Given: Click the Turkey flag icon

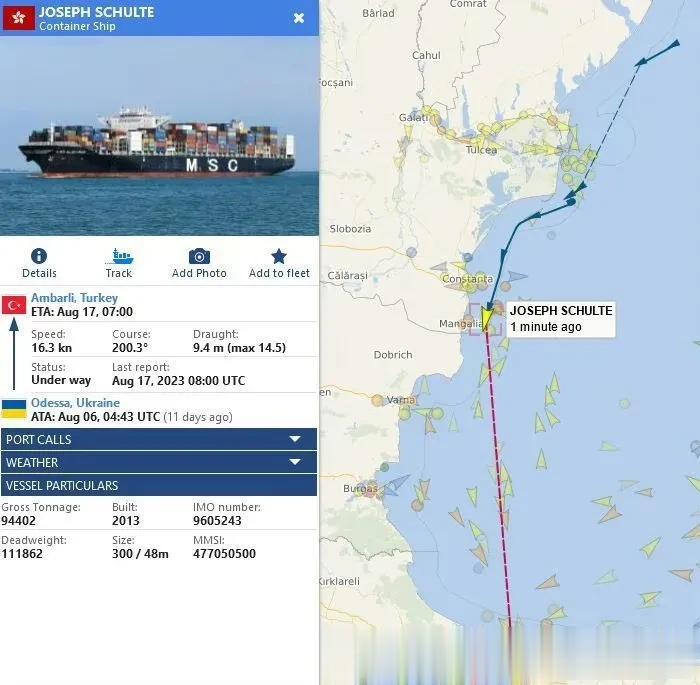Looking at the screenshot, I should pos(14,305).
